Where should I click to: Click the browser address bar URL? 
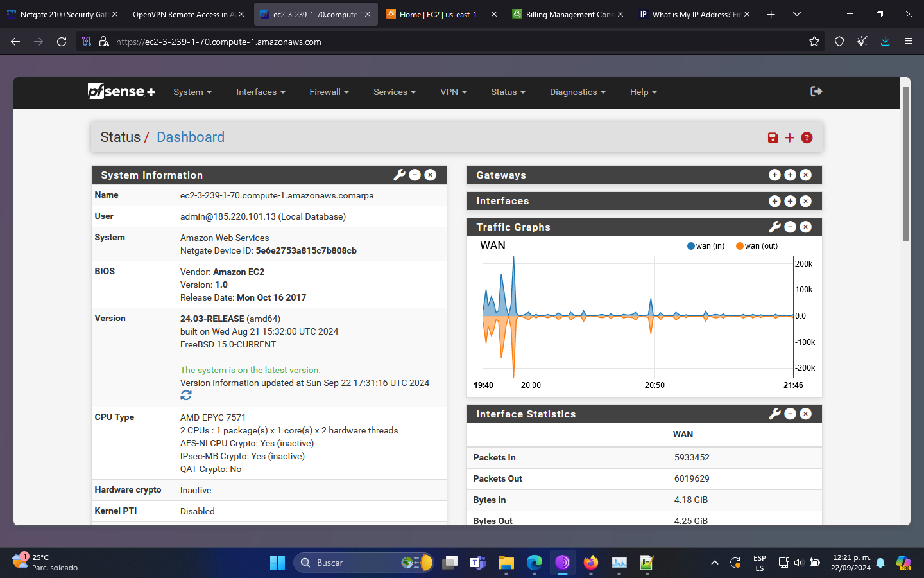tap(219, 42)
